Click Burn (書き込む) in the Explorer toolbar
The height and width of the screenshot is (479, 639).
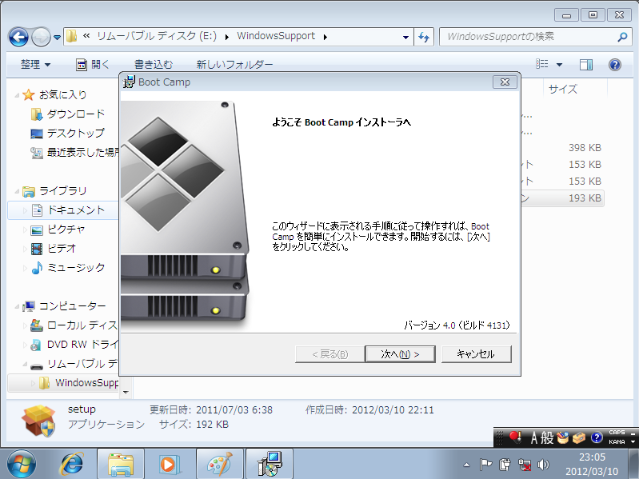click(x=153, y=64)
